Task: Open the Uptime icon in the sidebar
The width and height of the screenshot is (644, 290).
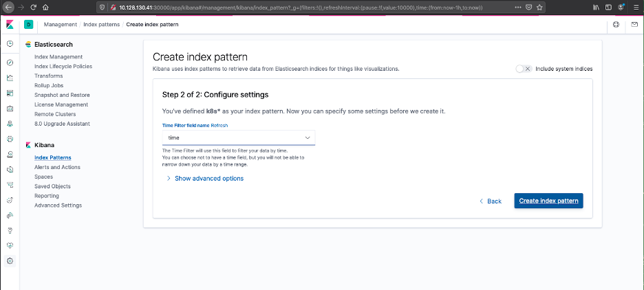Action: [10, 200]
